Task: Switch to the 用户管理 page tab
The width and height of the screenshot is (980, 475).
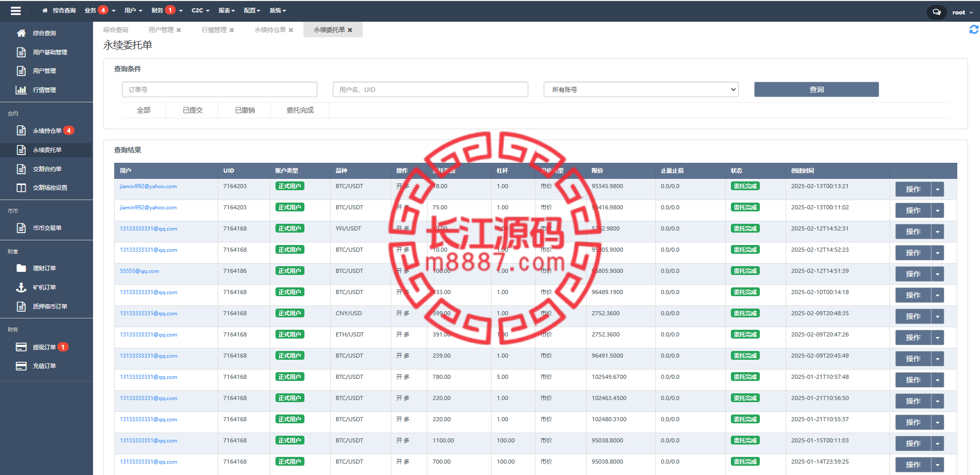Action: point(161,30)
